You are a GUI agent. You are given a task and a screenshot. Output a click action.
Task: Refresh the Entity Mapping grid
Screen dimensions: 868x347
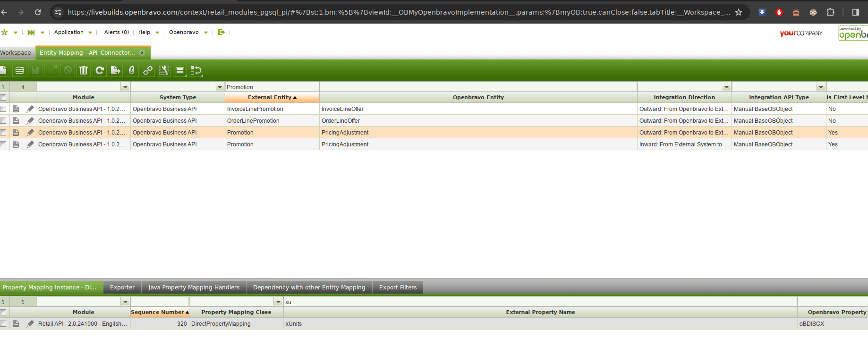click(x=100, y=70)
